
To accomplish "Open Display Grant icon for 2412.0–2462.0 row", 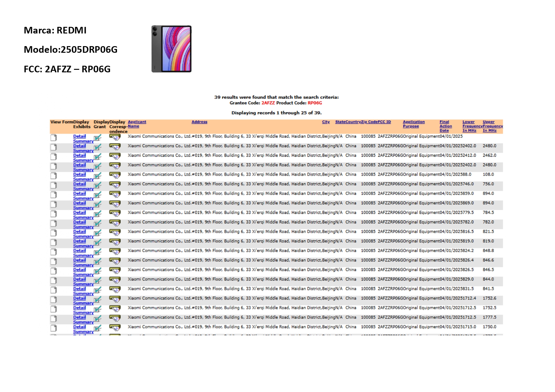I will coord(98,157).
